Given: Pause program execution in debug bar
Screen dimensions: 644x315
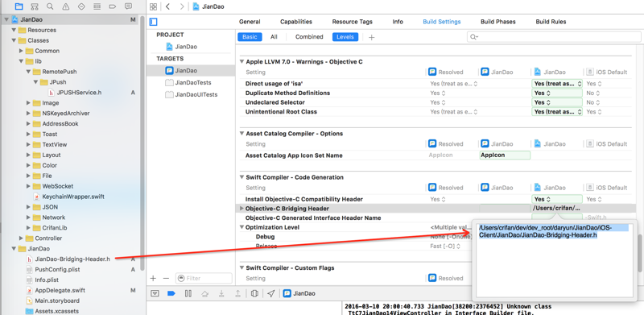Looking at the screenshot, I should [188, 293].
